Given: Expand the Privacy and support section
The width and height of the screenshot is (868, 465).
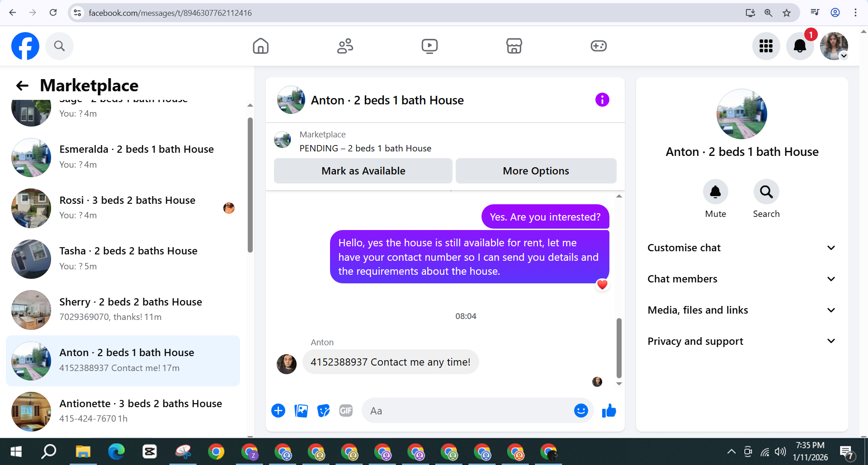Looking at the screenshot, I should pyautogui.click(x=741, y=341).
